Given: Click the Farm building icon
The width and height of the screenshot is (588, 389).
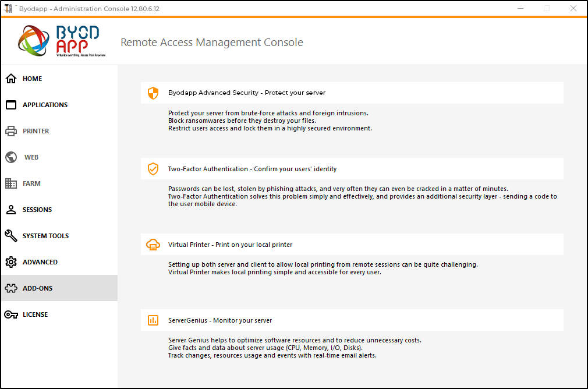Looking at the screenshot, I should click(x=11, y=183).
